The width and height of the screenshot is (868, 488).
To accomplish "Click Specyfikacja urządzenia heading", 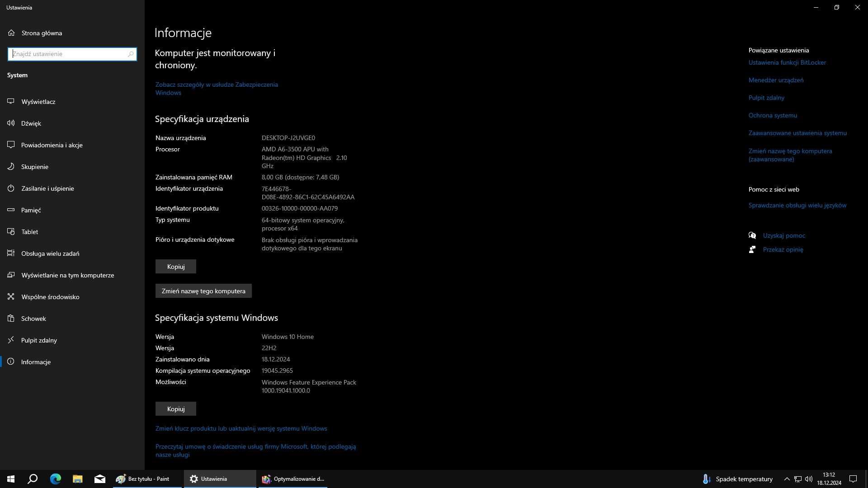I will tap(202, 119).
